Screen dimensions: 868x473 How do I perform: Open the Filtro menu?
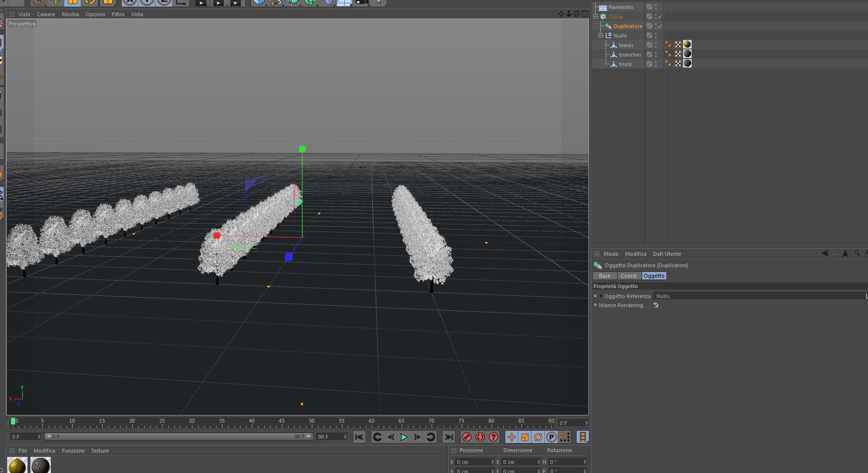[118, 14]
